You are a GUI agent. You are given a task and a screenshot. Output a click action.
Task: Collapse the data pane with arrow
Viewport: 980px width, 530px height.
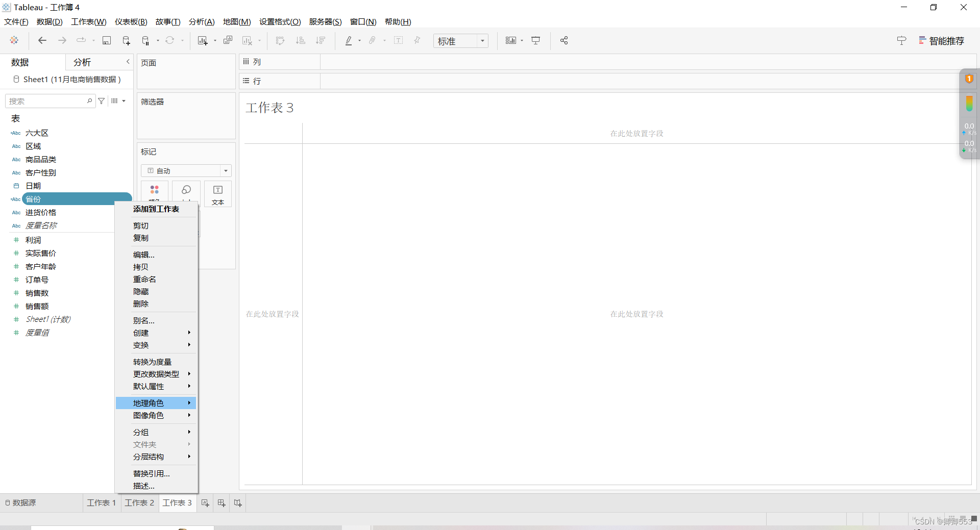click(128, 62)
